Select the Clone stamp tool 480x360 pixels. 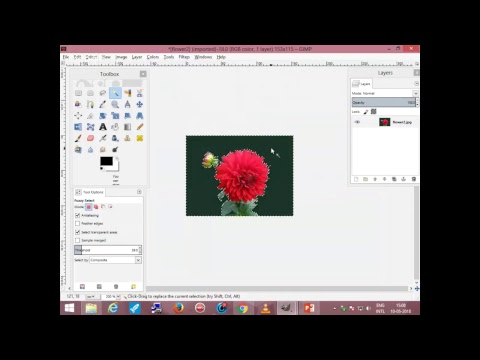pos(127,138)
